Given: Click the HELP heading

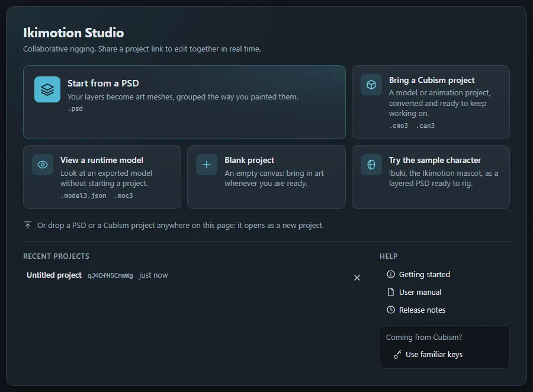Looking at the screenshot, I should (388, 256).
